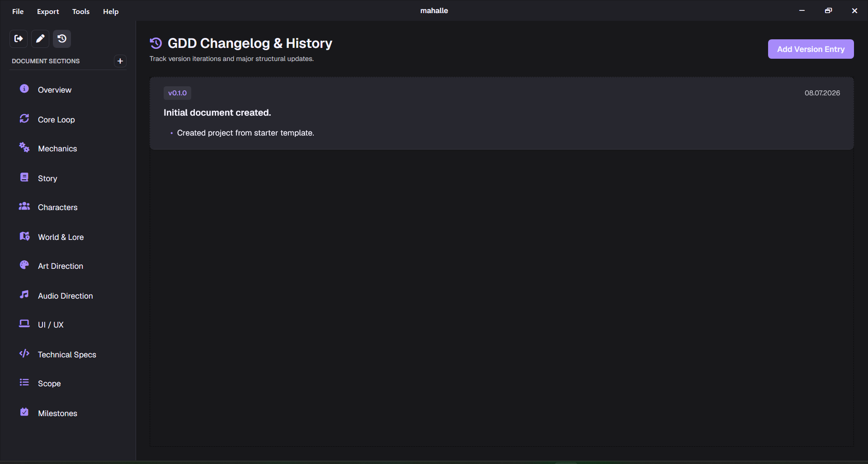Click the Overview info icon
This screenshot has height=464, width=868.
tap(24, 89)
